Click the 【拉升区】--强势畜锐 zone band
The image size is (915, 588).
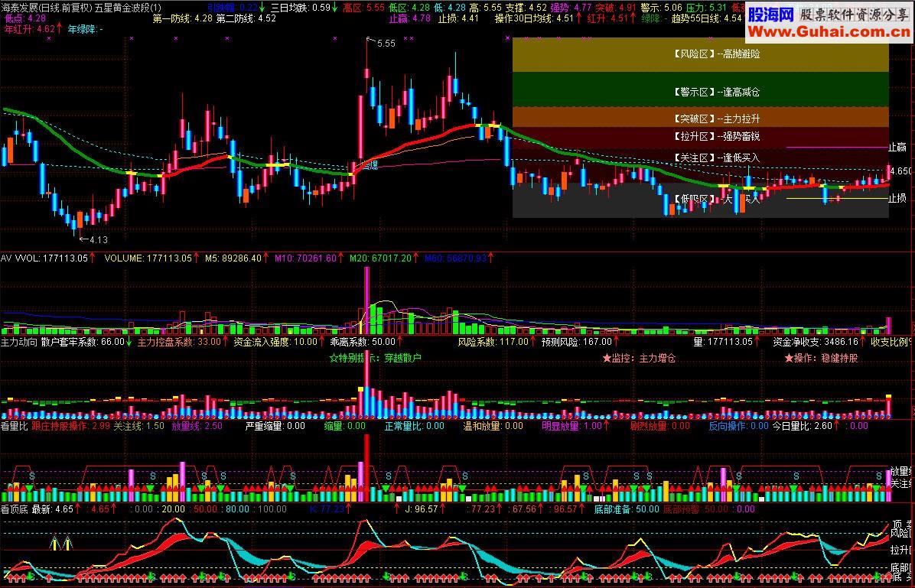click(x=700, y=137)
